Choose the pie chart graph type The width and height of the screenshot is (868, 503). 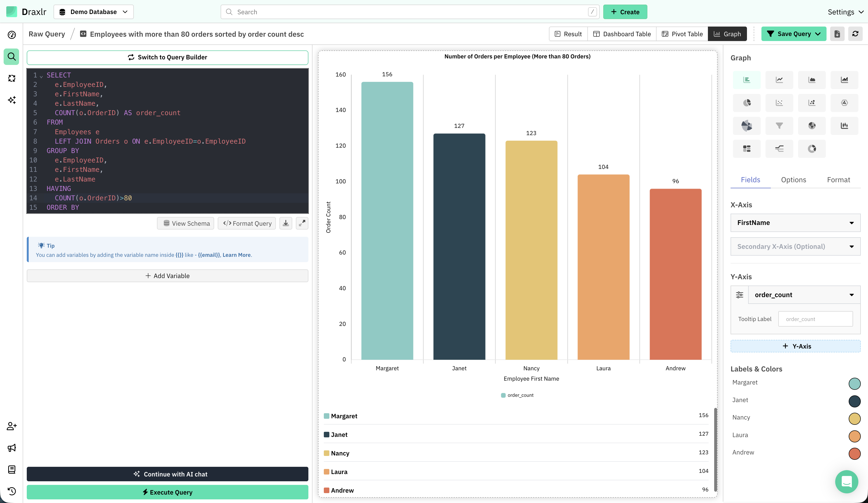click(x=746, y=103)
